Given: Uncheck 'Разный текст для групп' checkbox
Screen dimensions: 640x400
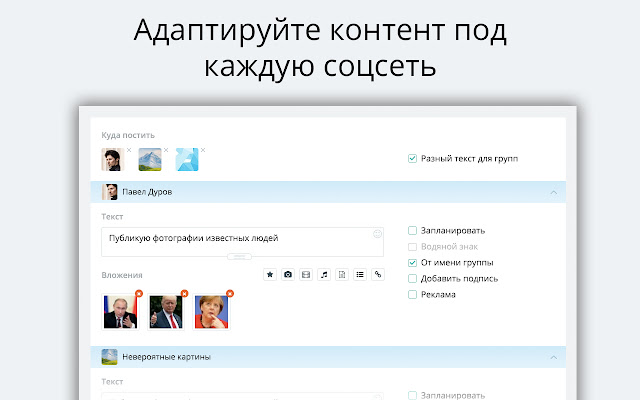Looking at the screenshot, I should tap(412, 158).
